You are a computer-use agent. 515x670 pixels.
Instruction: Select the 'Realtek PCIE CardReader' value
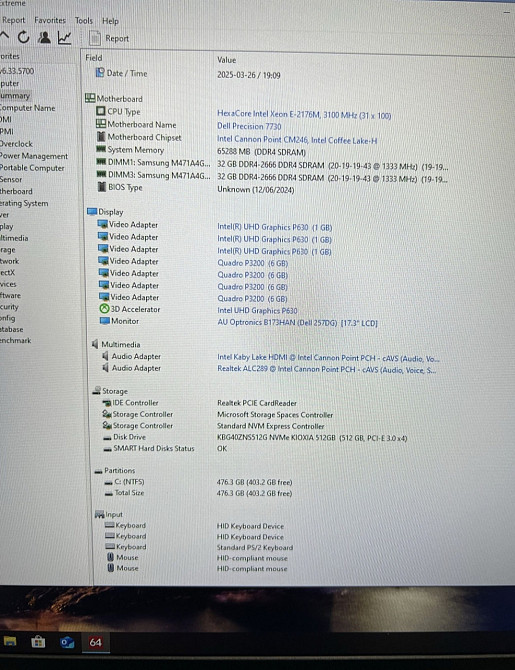pos(257,403)
